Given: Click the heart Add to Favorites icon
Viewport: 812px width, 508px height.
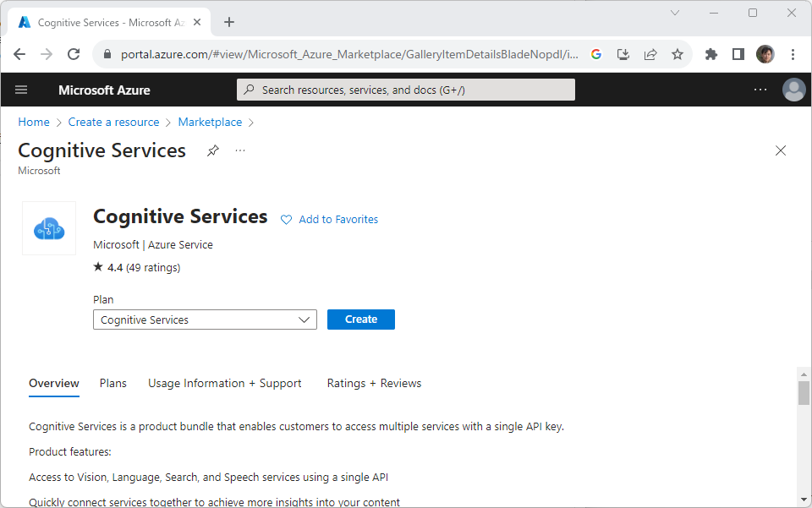Looking at the screenshot, I should coord(286,220).
